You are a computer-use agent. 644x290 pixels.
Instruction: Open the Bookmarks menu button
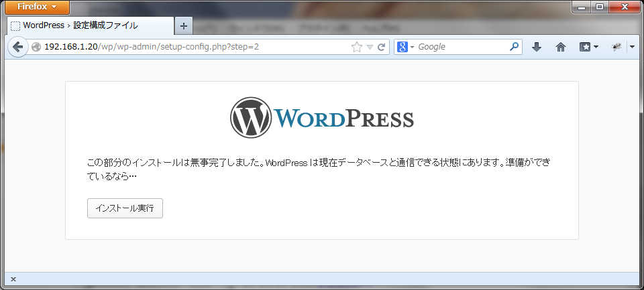point(588,47)
